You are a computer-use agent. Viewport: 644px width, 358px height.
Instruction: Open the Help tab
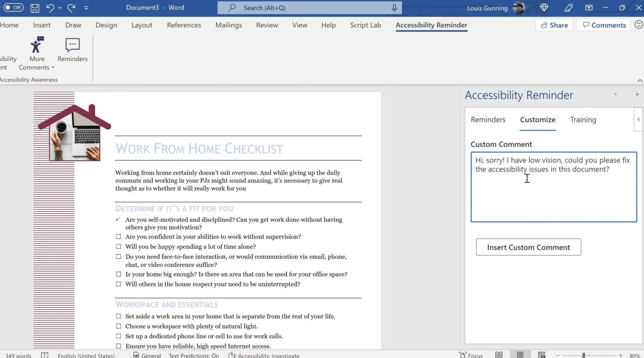click(x=328, y=25)
